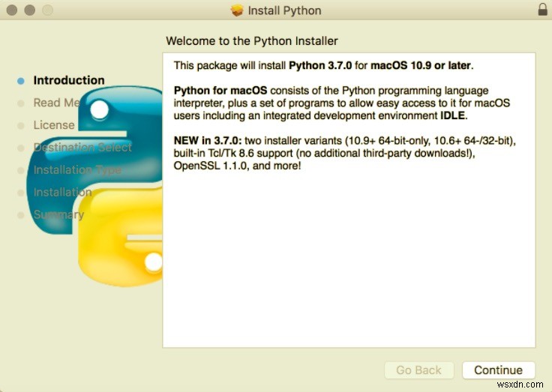Image resolution: width=552 pixels, height=392 pixels.
Task: Minimize the installer window
Action: (x=29, y=10)
